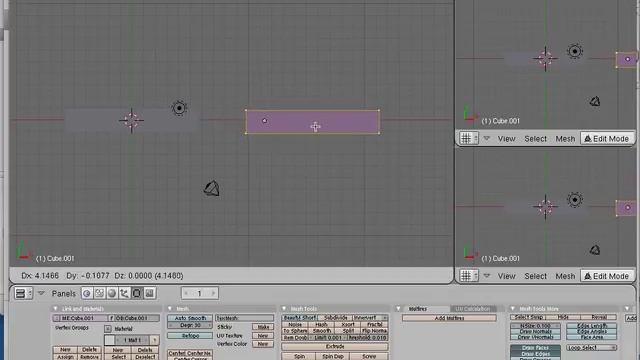
Task: Collapse the Mesh Tools panel
Action: tap(284, 309)
